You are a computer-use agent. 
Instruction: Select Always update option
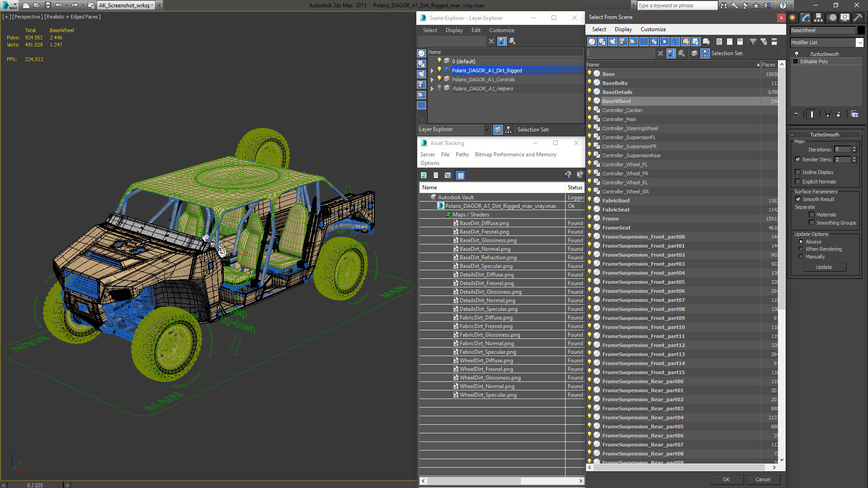tap(801, 242)
